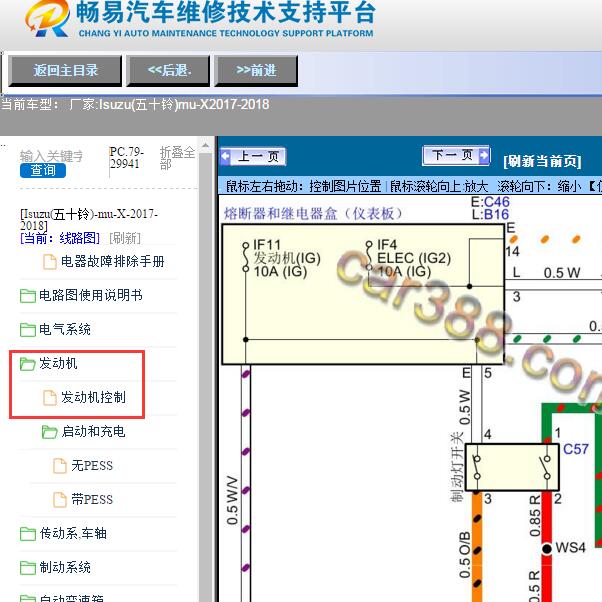The height and width of the screenshot is (602, 602).
Task: Expand the 制动系统 folder
Action: click(x=65, y=567)
